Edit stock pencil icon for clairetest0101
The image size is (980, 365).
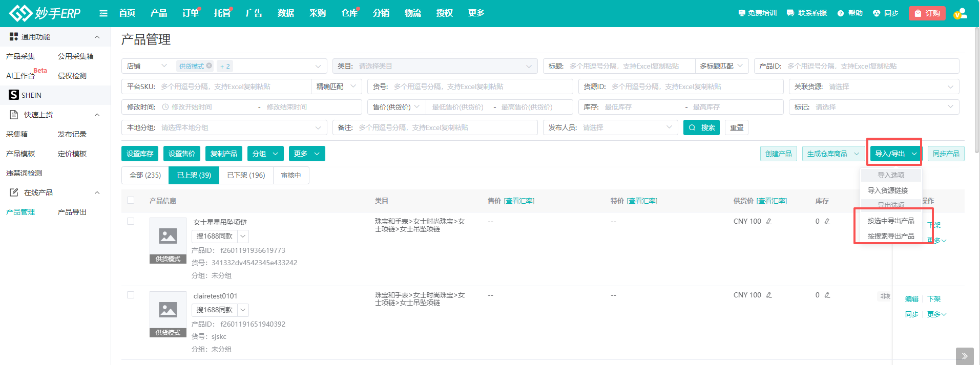click(827, 295)
